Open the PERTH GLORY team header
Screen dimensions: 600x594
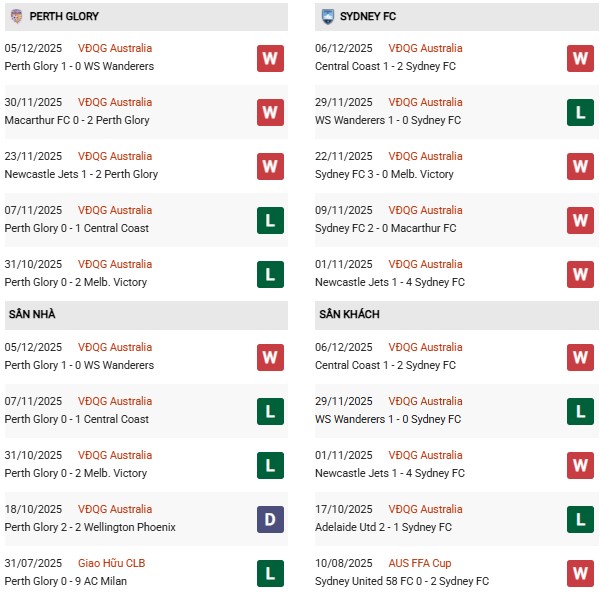(64, 17)
